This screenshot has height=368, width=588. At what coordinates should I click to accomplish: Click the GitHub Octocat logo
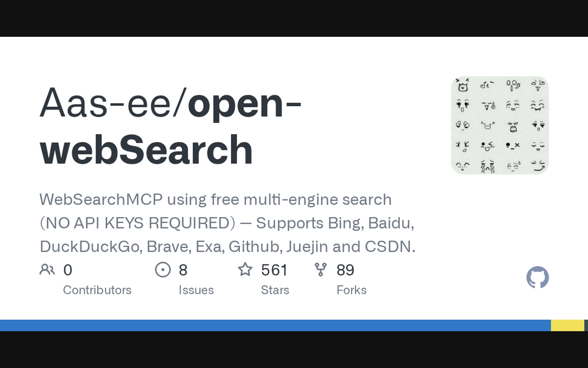click(537, 277)
